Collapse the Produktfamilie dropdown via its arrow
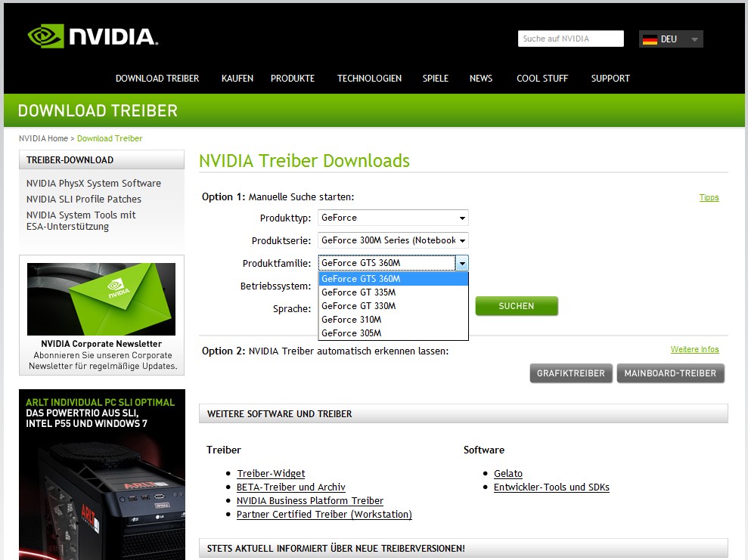The height and width of the screenshot is (560, 748). (x=462, y=263)
